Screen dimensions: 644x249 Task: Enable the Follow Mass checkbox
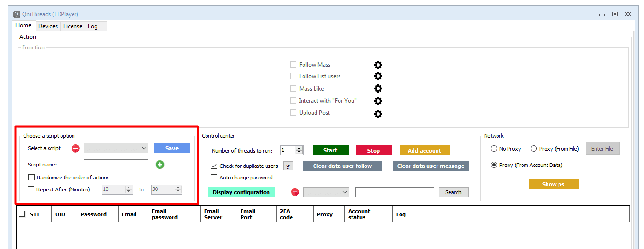pyautogui.click(x=293, y=65)
